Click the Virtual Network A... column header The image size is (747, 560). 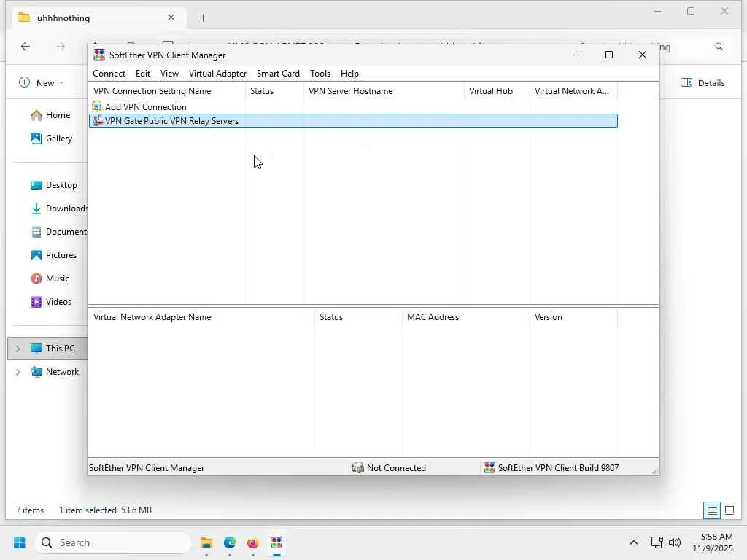(573, 91)
